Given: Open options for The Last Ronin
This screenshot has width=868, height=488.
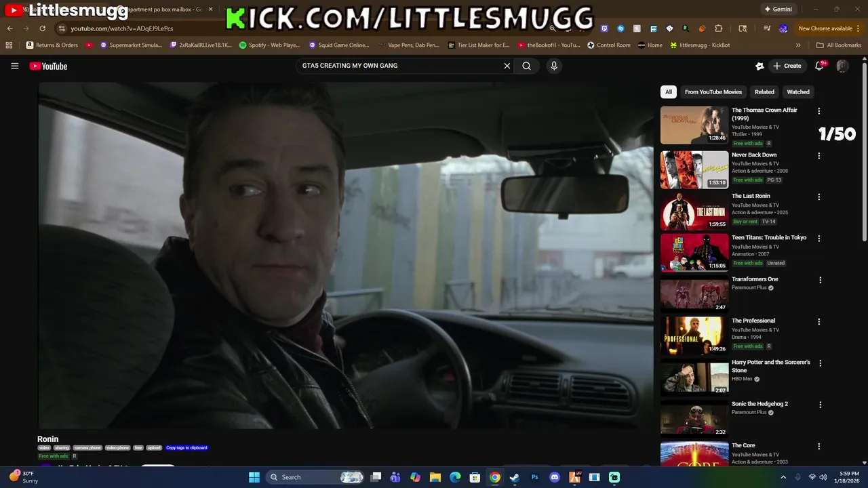Looking at the screenshot, I should (x=818, y=197).
